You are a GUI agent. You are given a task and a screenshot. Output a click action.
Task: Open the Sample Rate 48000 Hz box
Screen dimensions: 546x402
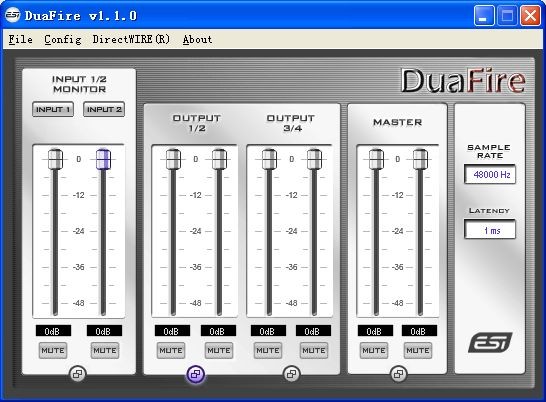pyautogui.click(x=490, y=174)
